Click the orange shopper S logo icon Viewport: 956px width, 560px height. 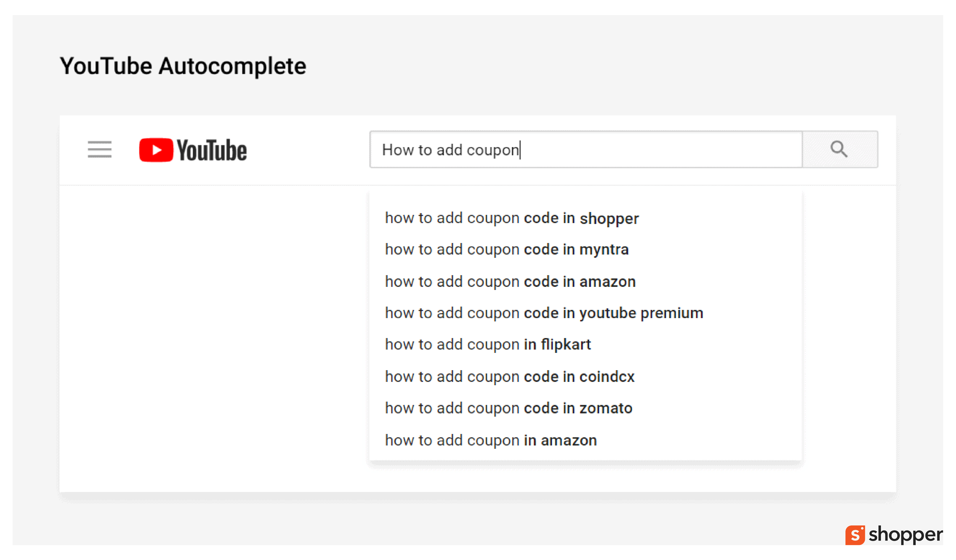[855, 535]
